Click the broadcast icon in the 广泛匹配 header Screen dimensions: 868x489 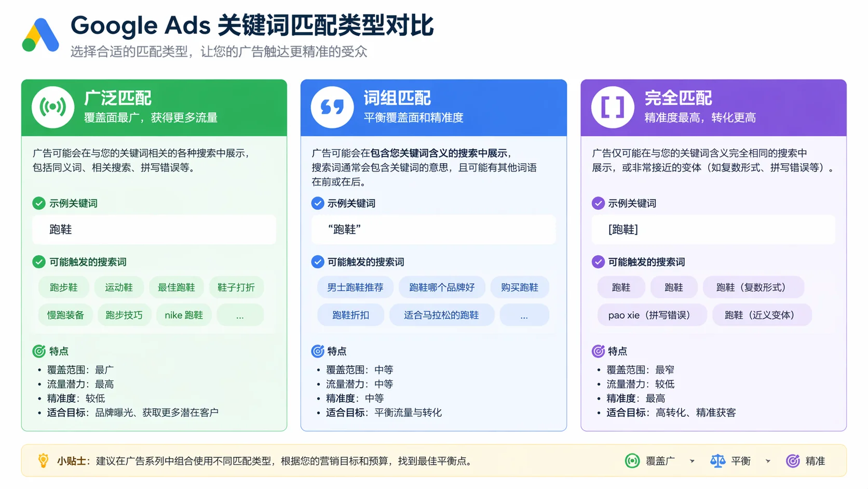point(52,108)
